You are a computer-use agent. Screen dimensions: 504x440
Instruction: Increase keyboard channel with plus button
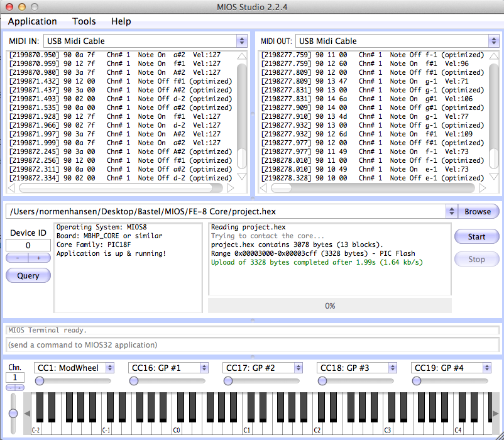point(19,388)
